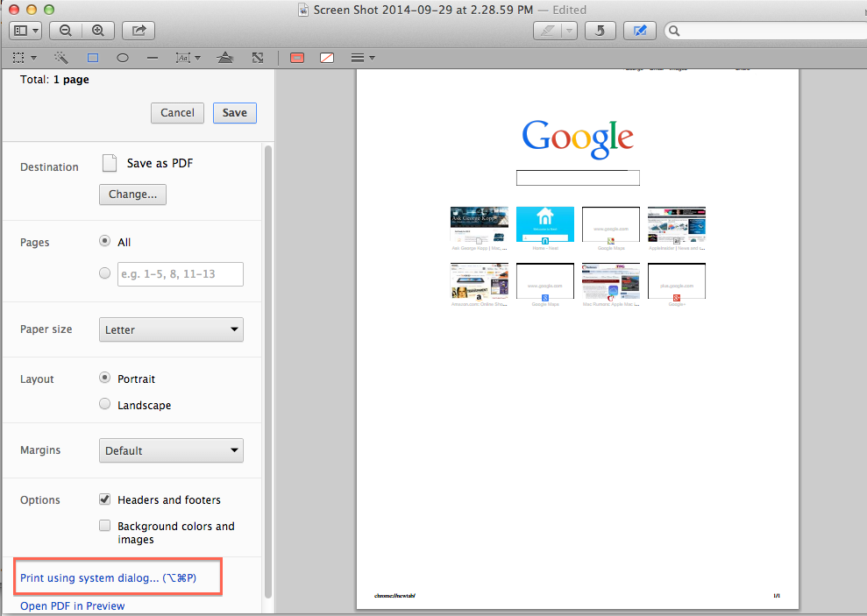Select the custom page range radio button
Viewport: 867px width, 616px height.
(x=104, y=273)
